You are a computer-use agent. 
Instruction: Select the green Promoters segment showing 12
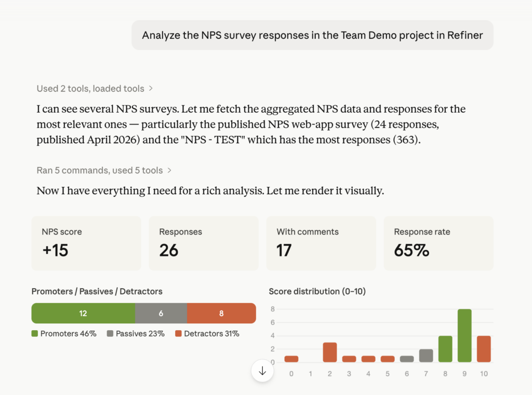click(x=83, y=314)
